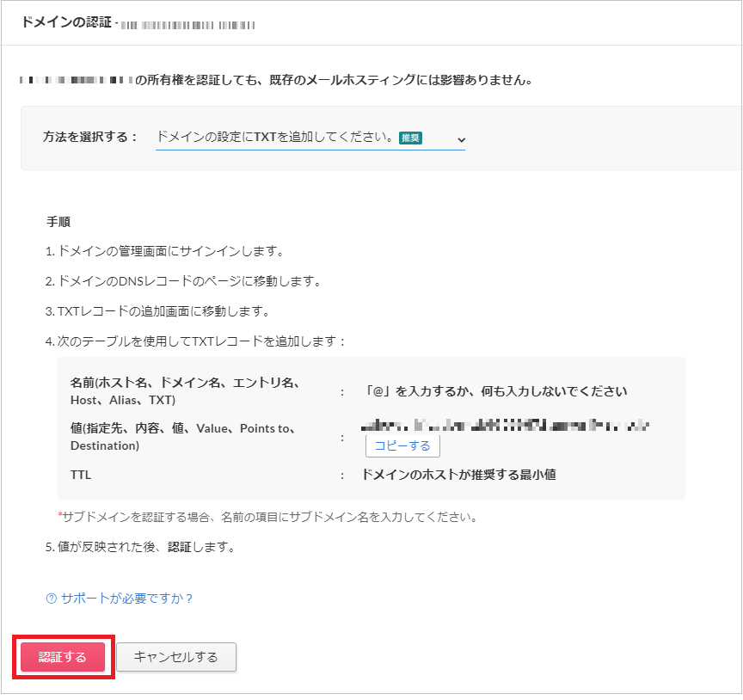The image size is (743, 700).
Task: Click the 推奨 recommended badge
Action: click(x=410, y=138)
